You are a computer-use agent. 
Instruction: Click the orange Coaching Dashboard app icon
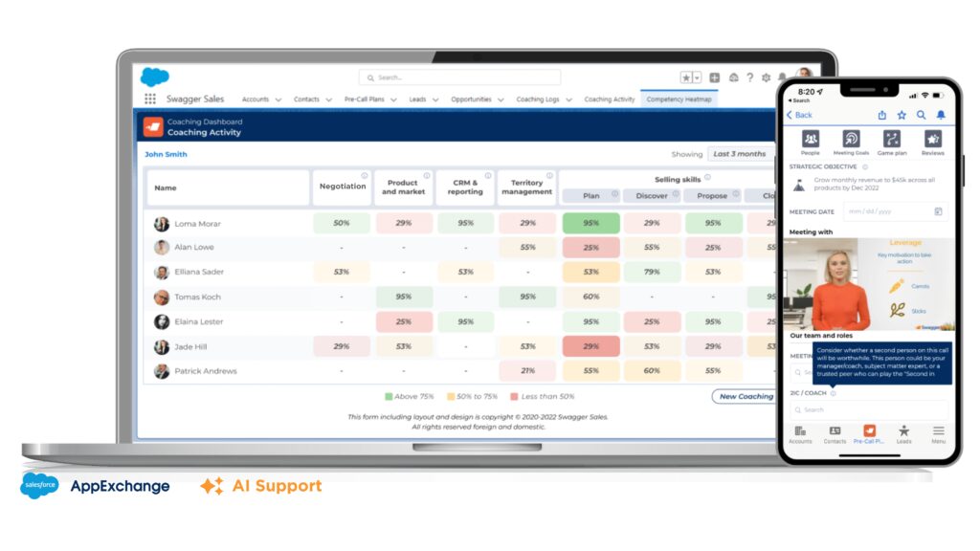click(x=153, y=127)
